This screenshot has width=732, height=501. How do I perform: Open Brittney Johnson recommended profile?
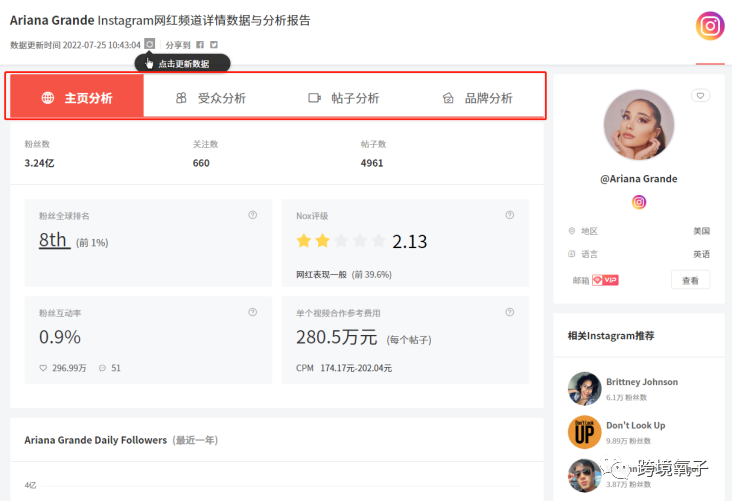[x=642, y=382]
